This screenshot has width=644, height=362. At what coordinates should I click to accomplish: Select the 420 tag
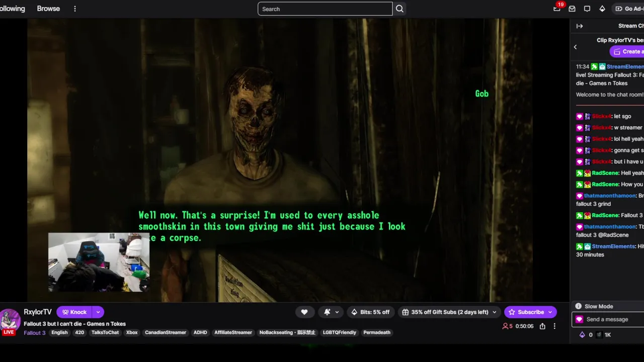(x=79, y=332)
